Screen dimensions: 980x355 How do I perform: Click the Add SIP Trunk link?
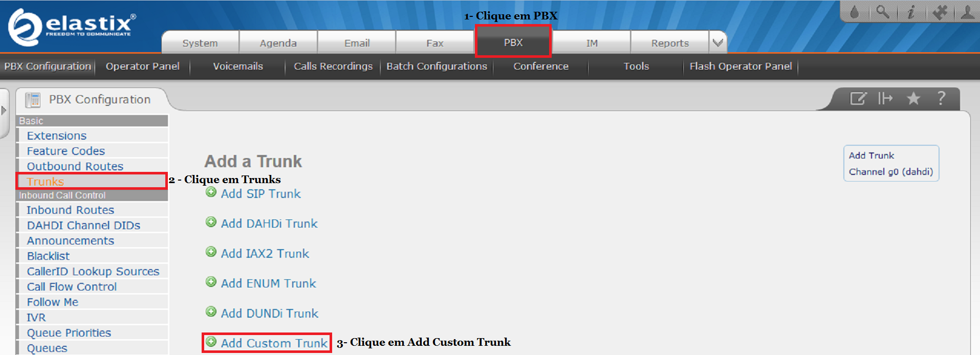[260, 194]
